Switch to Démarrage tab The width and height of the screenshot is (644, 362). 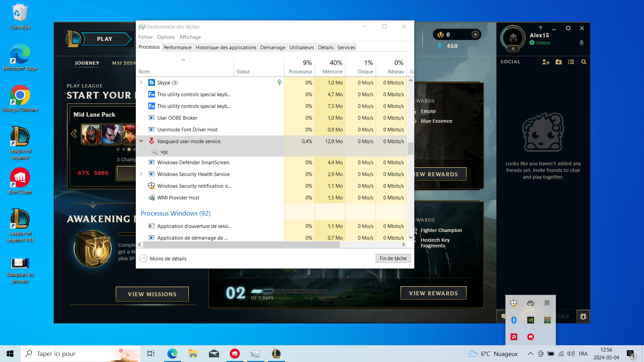273,47
